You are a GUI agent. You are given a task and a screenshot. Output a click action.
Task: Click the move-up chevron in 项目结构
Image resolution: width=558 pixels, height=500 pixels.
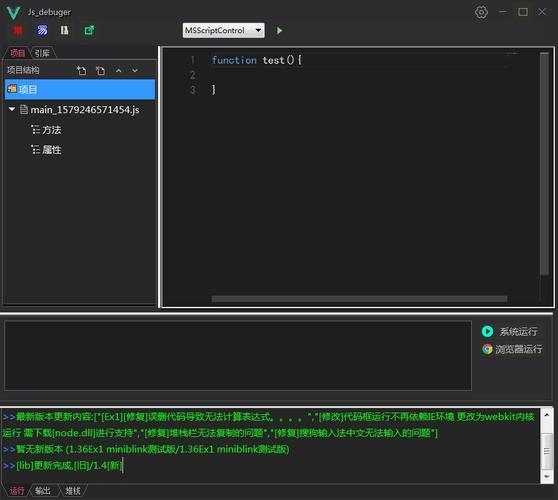119,71
